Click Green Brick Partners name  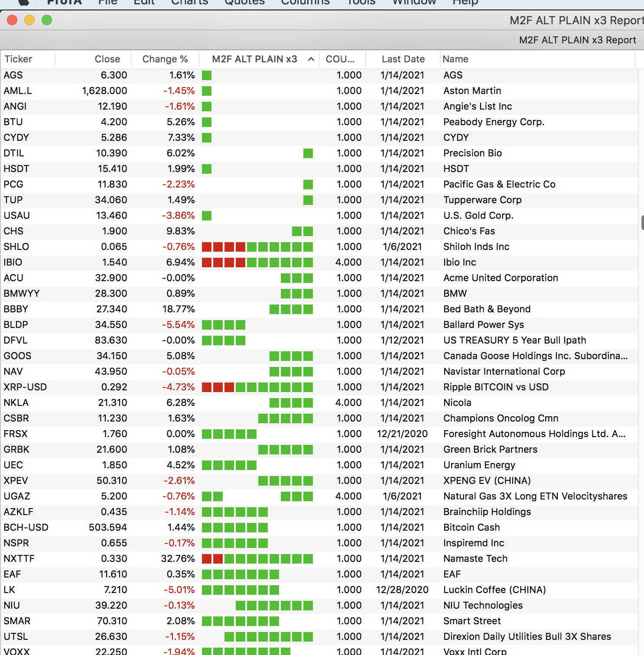[490, 449]
